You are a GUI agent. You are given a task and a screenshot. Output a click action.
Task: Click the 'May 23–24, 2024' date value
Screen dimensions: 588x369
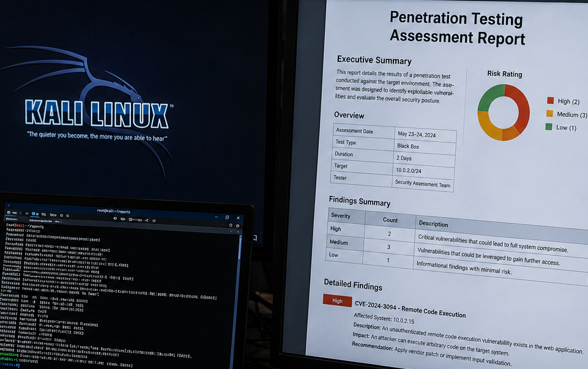417,134
